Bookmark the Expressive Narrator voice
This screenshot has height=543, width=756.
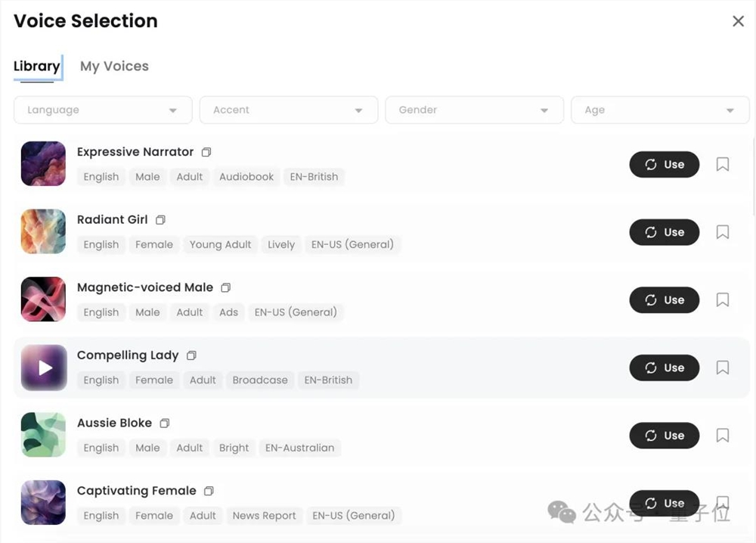tap(723, 164)
